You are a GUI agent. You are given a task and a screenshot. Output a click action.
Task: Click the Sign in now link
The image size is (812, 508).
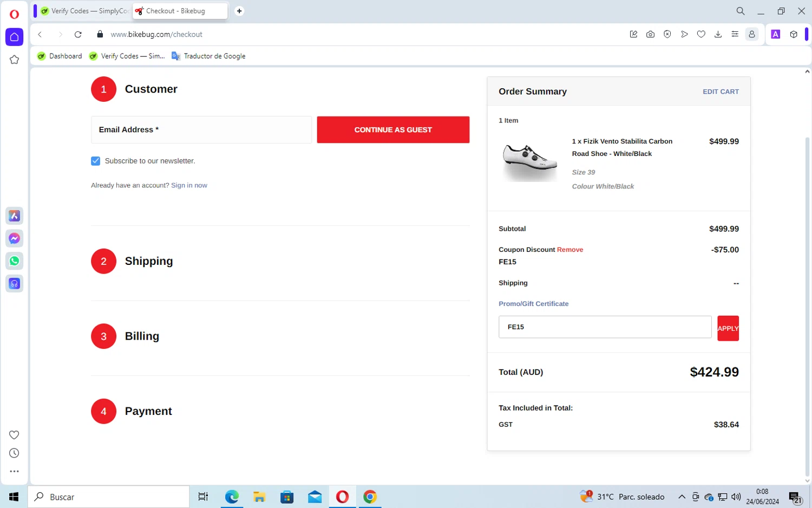click(189, 185)
